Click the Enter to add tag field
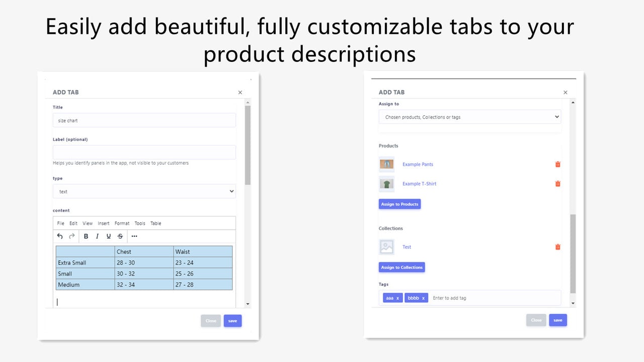Viewport: 644px width, 362px height. coord(496,298)
